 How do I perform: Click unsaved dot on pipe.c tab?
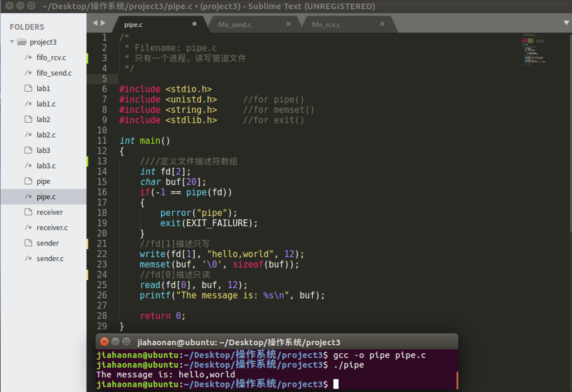point(194,24)
